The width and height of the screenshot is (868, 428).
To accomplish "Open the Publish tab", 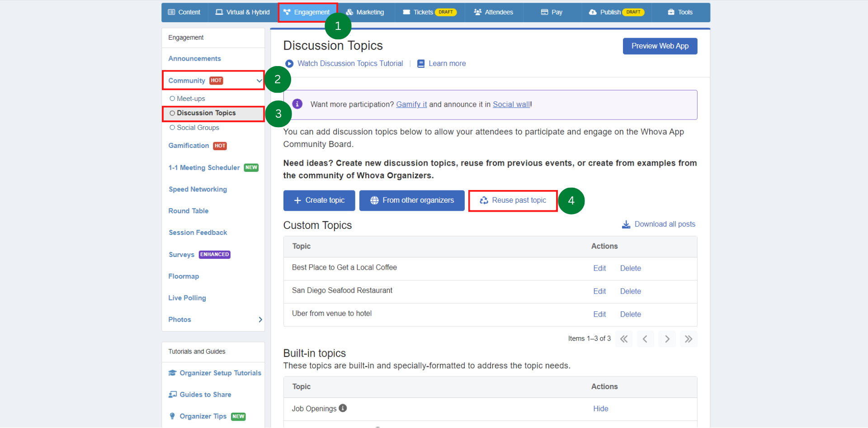I will [617, 12].
